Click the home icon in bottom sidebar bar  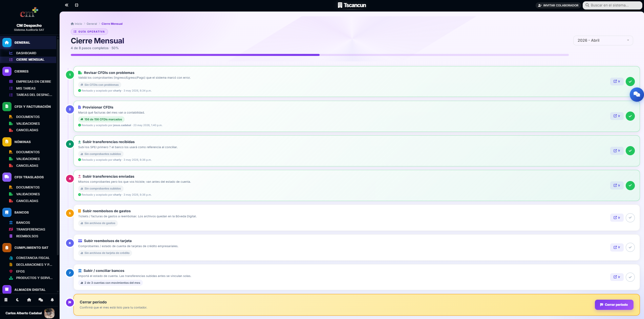pos(29,300)
